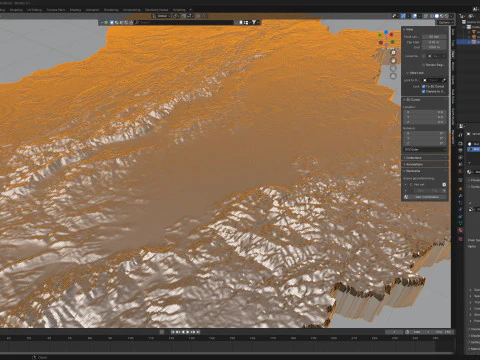Image resolution: width=480 pixels, height=360 pixels.
Task: Click the Play animation button in timeline
Action: click(188, 332)
